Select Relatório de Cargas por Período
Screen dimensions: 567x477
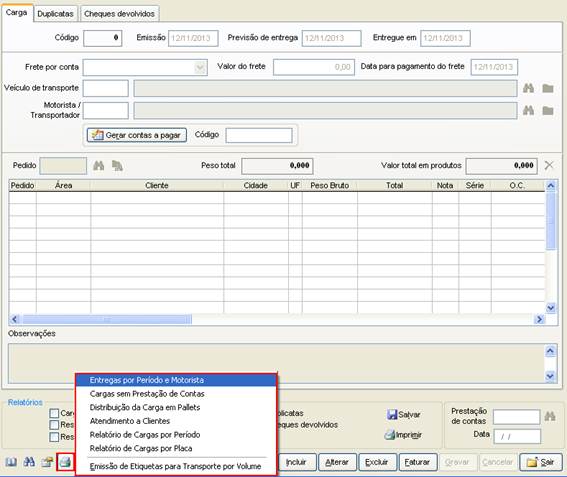[176, 434]
